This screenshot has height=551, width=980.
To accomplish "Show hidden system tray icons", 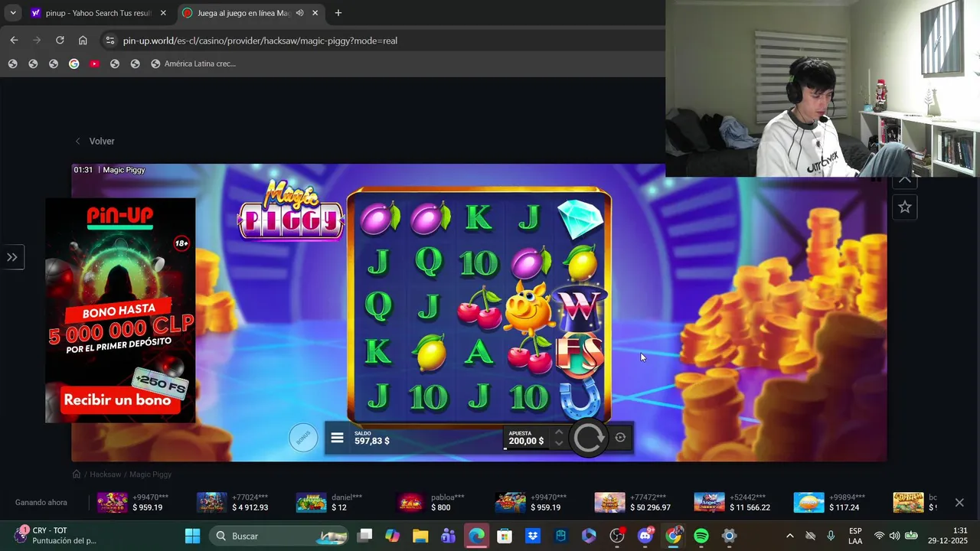I will click(789, 536).
